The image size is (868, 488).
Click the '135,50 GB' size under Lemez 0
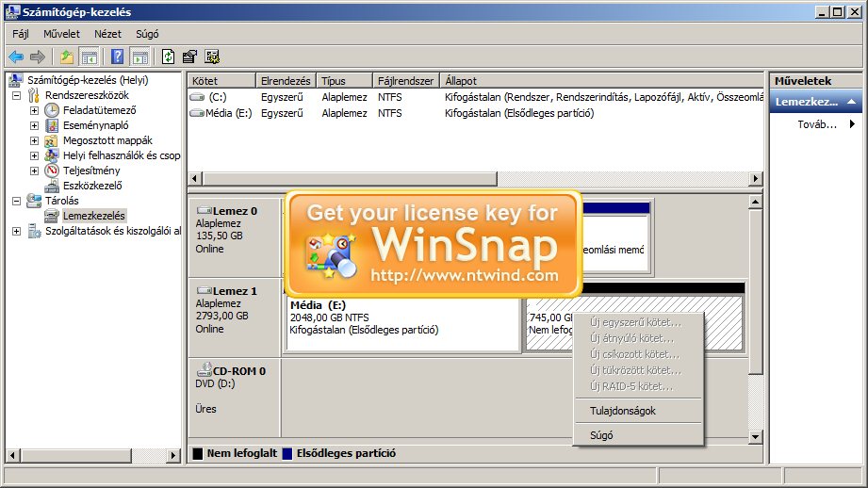coord(220,236)
